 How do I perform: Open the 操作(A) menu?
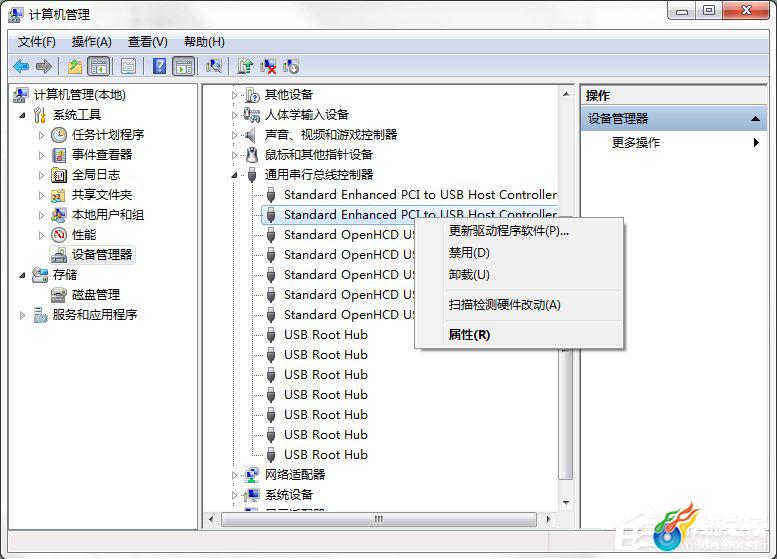[92, 42]
